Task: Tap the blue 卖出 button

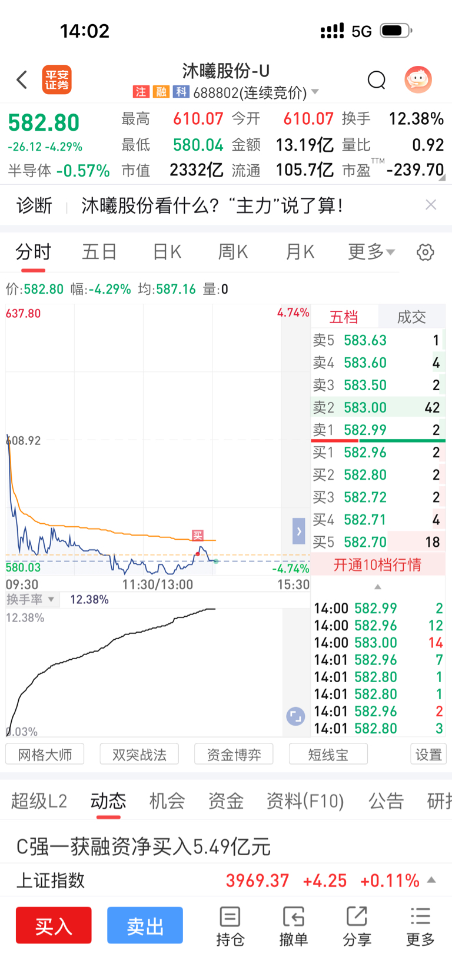Action: (145, 926)
